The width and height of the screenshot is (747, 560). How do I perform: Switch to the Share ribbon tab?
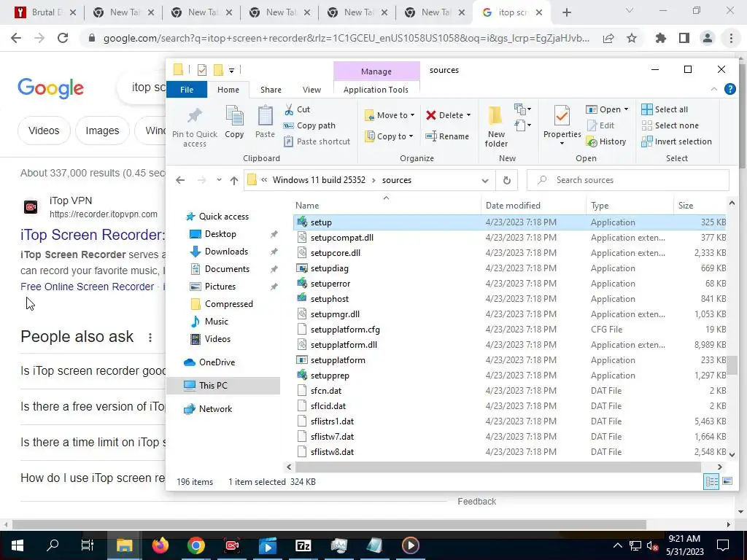point(271,90)
